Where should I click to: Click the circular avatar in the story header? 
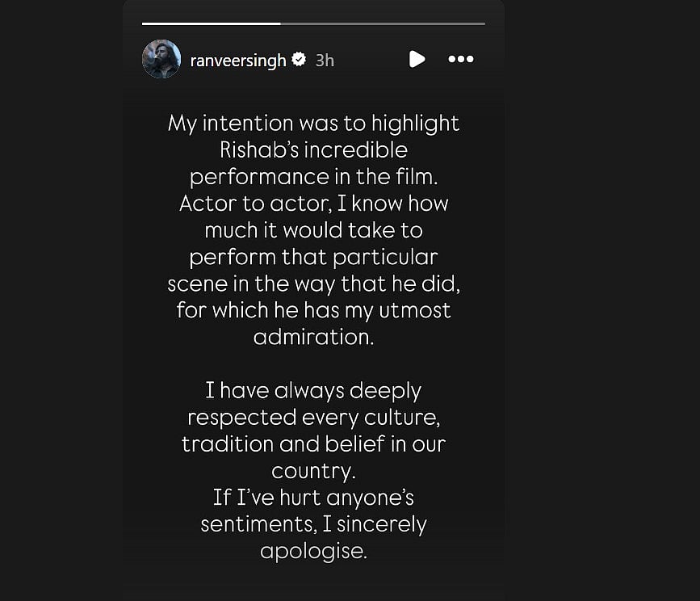(x=161, y=60)
